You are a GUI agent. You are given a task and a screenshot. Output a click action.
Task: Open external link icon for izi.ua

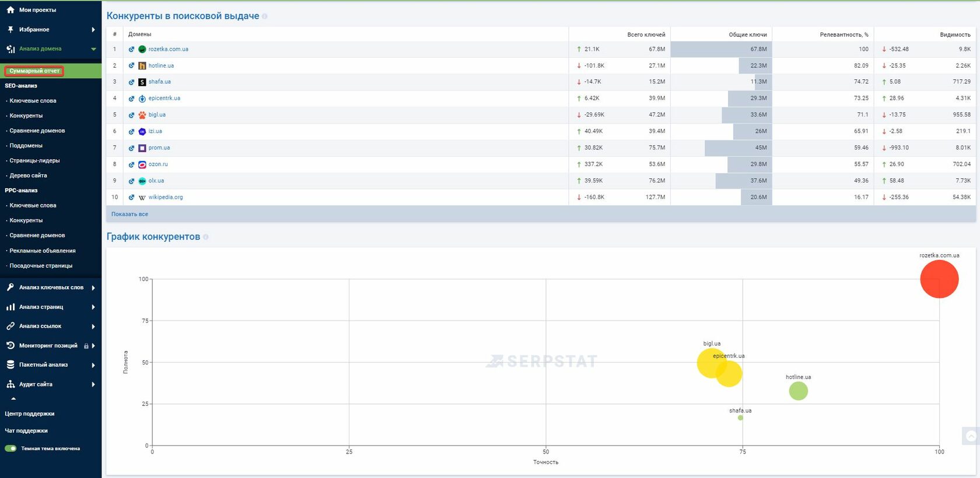(x=132, y=132)
